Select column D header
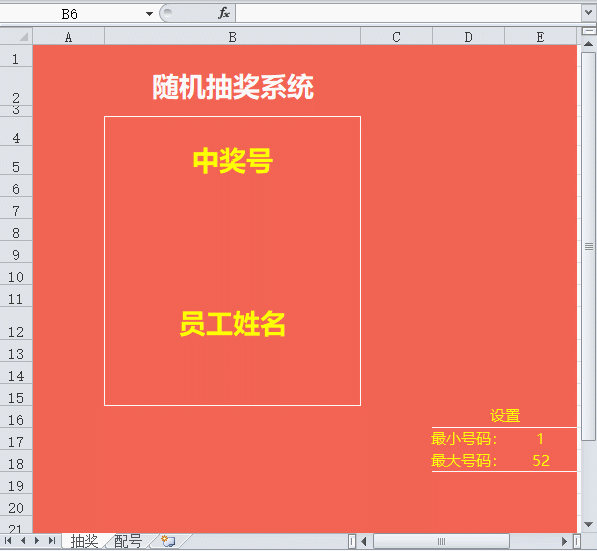The image size is (597, 551). pyautogui.click(x=468, y=37)
